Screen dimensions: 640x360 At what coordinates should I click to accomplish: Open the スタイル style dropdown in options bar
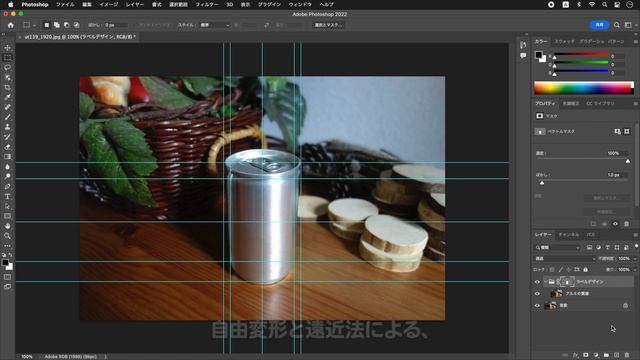(215, 25)
